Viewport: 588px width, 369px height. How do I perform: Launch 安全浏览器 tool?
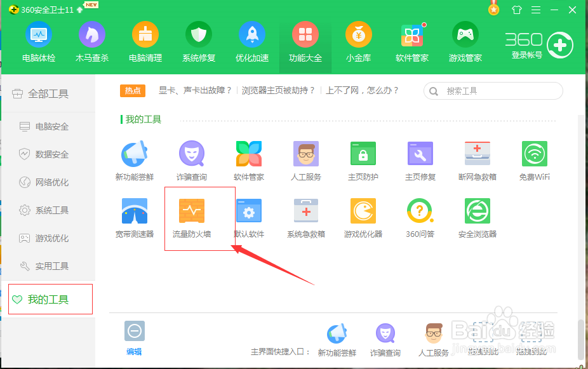478,218
